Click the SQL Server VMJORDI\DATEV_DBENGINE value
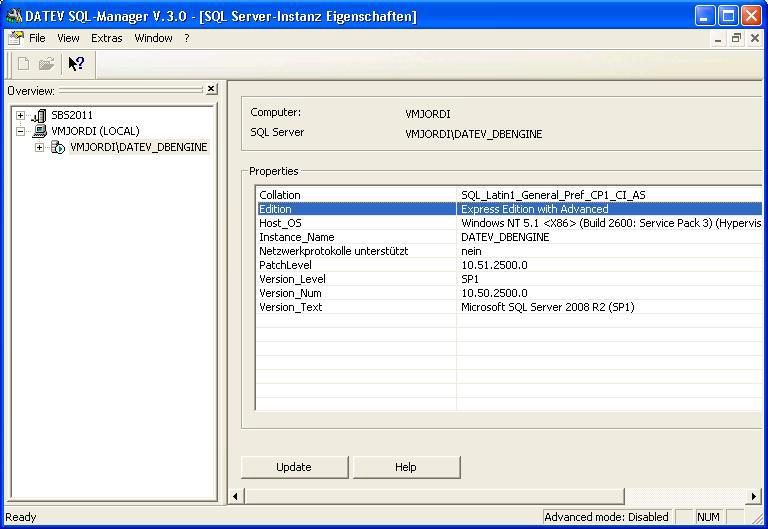This screenshot has height=529, width=768. coord(474,134)
